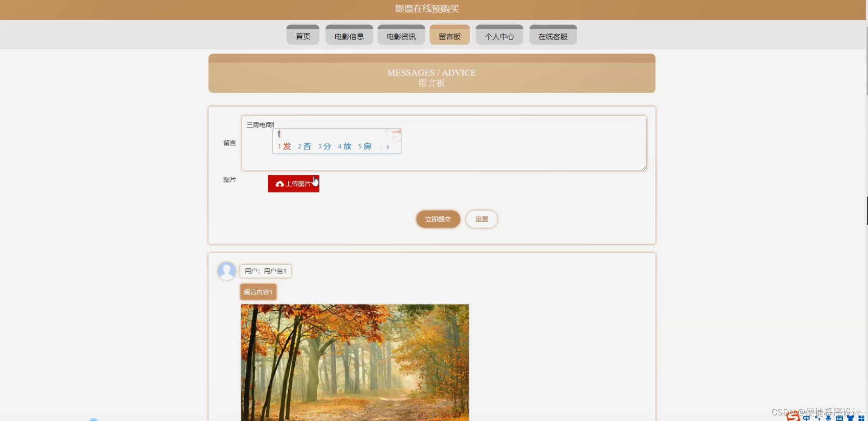Click the avatar icon beside 用户名1
This screenshot has width=868, height=421.
[226, 271]
